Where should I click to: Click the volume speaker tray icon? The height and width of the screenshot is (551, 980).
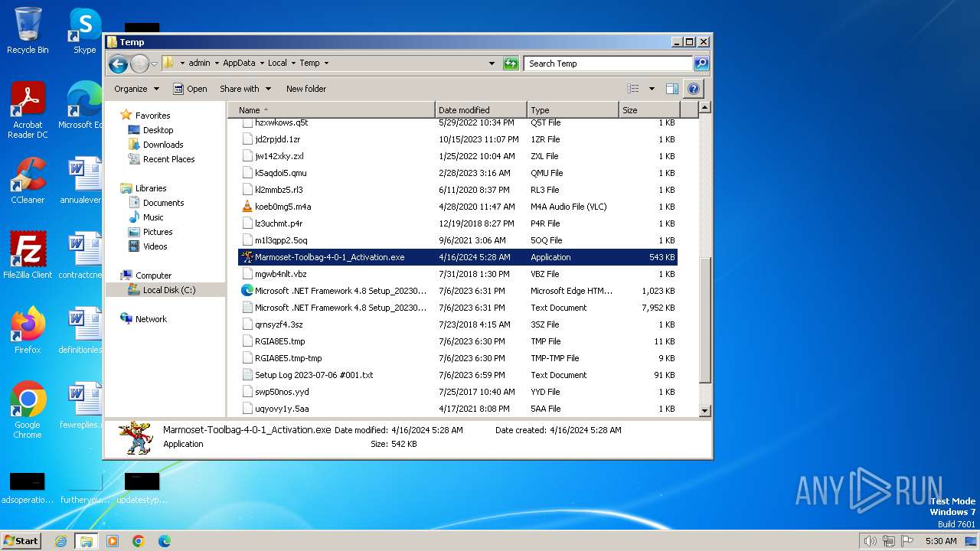[870, 541]
